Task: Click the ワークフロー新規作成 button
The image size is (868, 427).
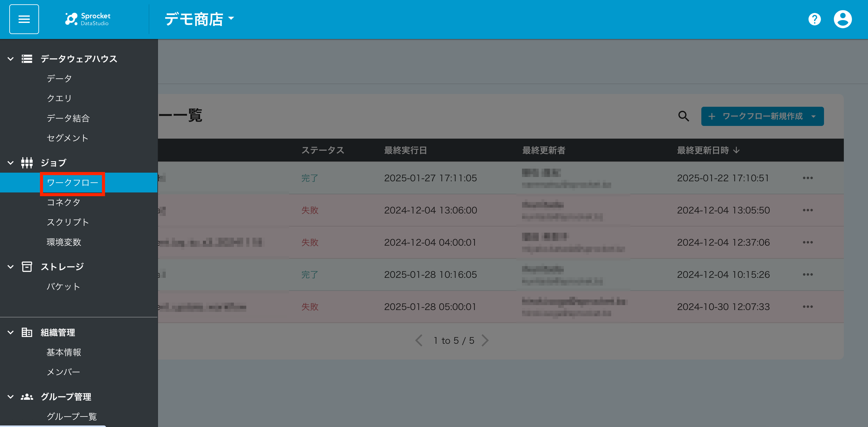Action: click(x=762, y=116)
